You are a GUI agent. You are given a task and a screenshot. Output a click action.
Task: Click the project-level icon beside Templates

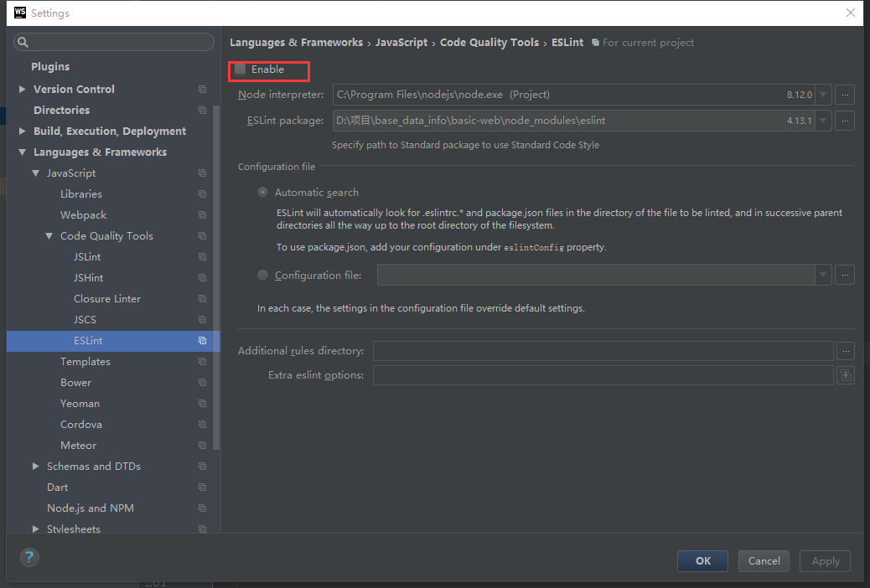click(x=203, y=362)
